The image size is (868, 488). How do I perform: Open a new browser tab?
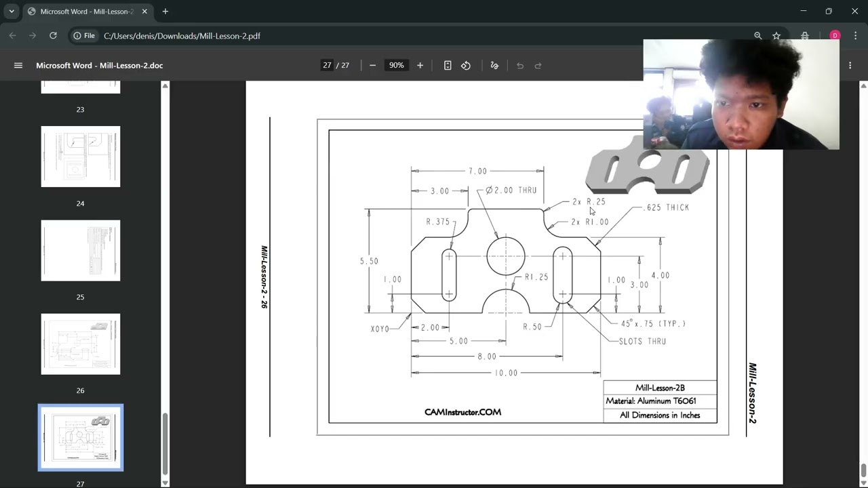click(165, 12)
